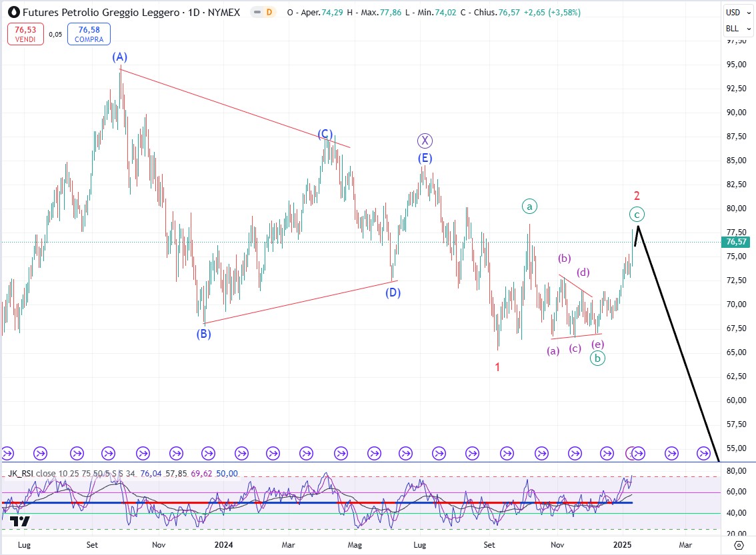Select the blue (A) wave label
Screen dimensions: 756x555
(x=119, y=57)
